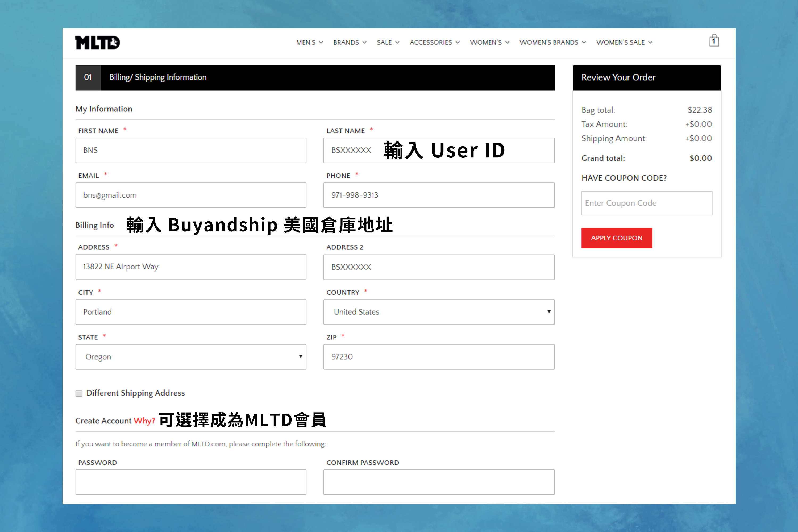The image size is (798, 532).
Task: Open the Country dropdown
Action: click(439, 312)
